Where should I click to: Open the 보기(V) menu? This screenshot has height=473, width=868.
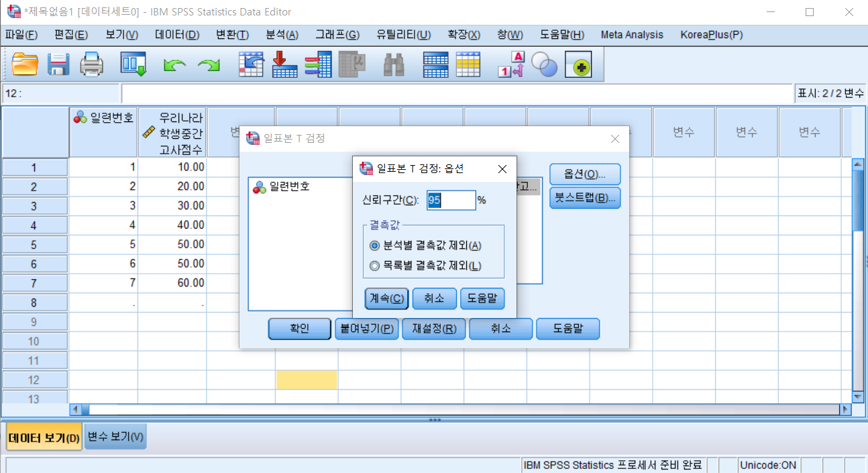click(x=121, y=35)
